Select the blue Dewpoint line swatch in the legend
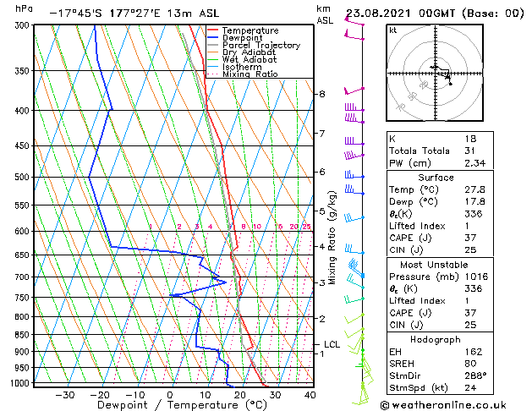This screenshot has width=532, height=411. pyautogui.click(x=213, y=38)
